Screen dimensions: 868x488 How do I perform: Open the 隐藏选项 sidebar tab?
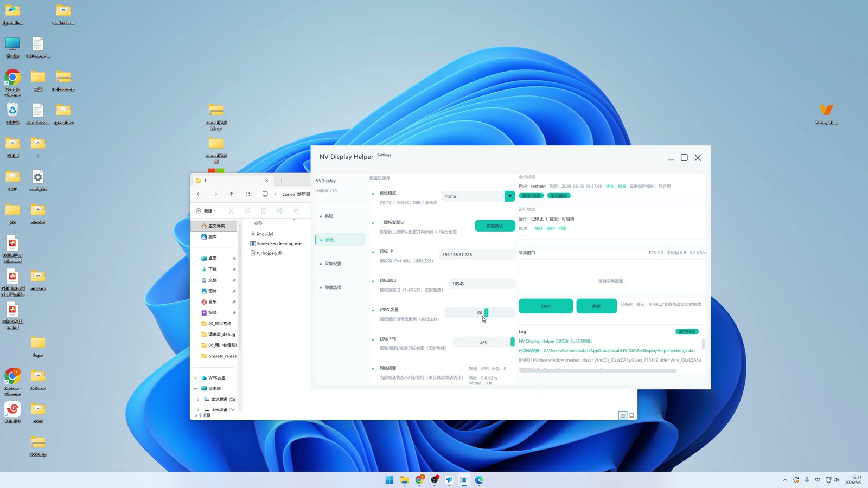[340, 287]
